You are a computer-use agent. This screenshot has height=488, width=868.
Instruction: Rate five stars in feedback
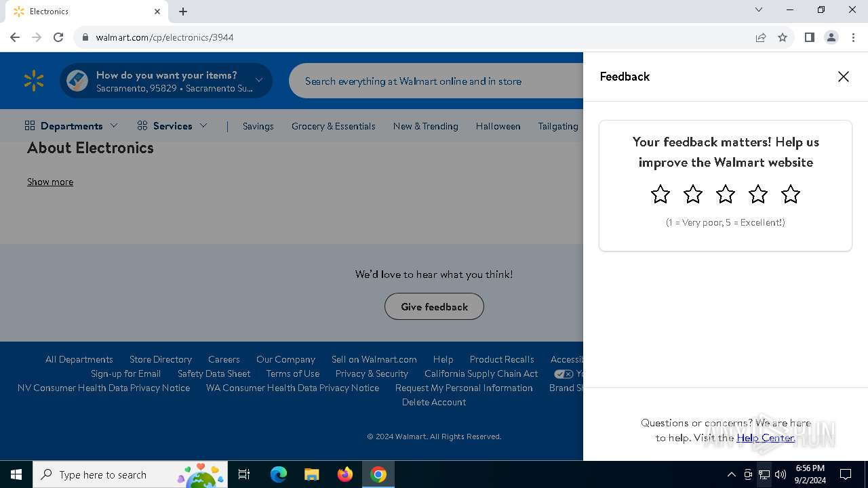pos(791,195)
